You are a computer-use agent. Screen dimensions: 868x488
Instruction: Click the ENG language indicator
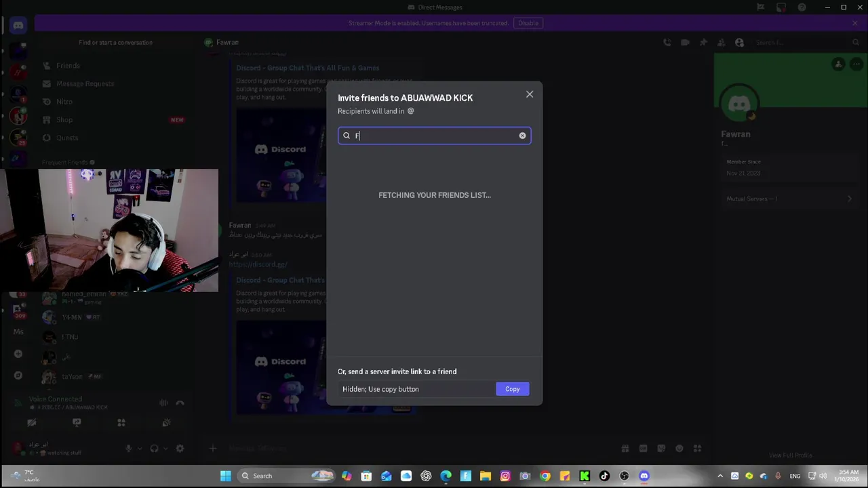[795, 476]
